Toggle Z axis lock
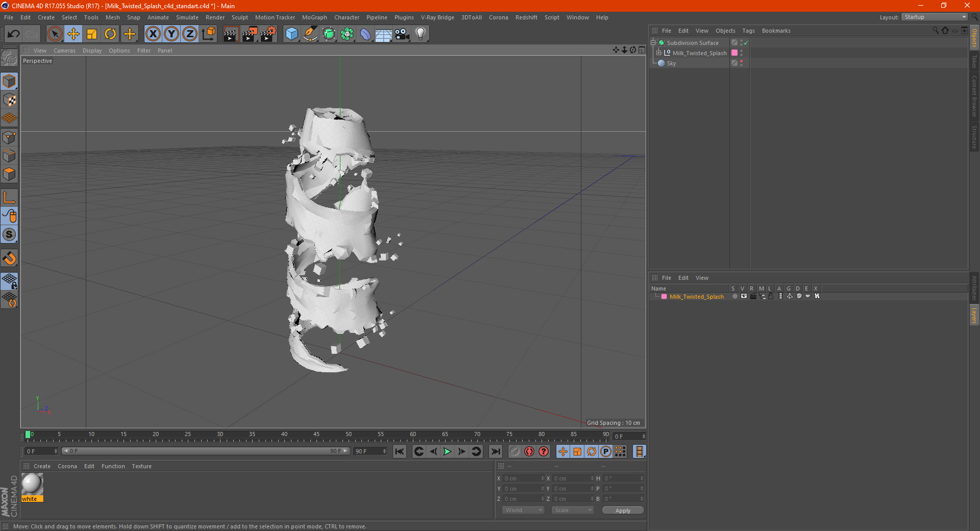This screenshot has width=980, height=531. (190, 34)
